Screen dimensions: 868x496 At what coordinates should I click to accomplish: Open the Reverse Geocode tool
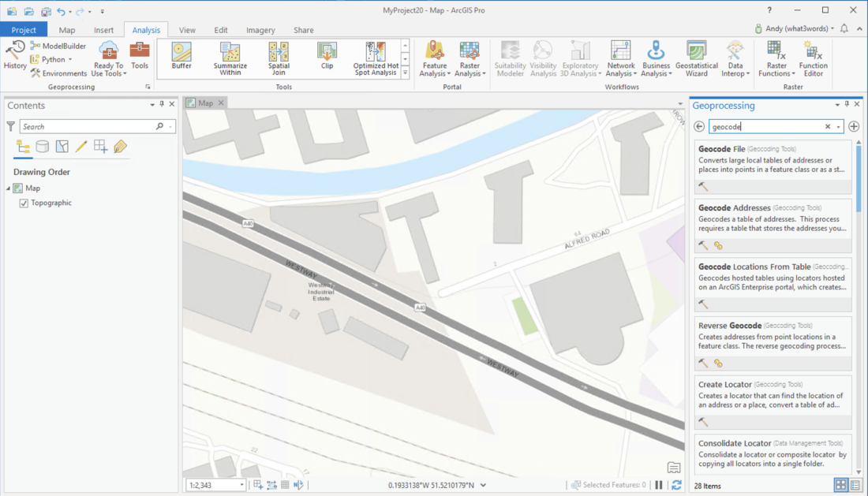[x=773, y=343]
